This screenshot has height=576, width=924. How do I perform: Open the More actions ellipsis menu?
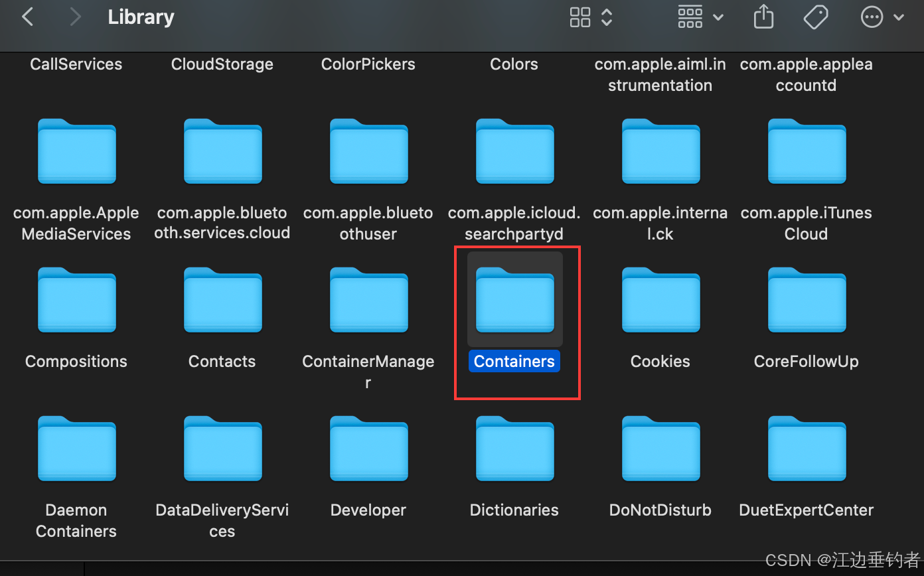(882, 17)
